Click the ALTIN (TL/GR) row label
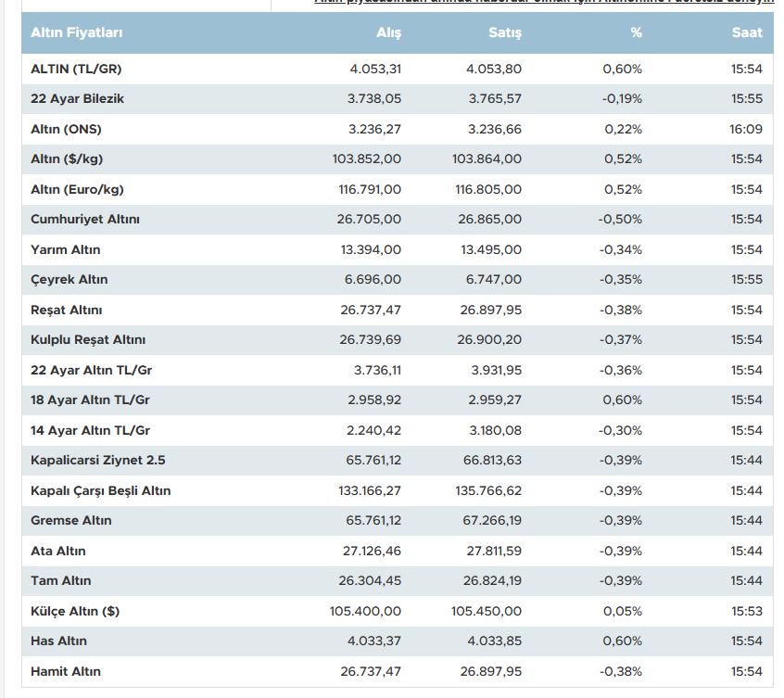Screen dimensions: 784x698 (x=76, y=69)
